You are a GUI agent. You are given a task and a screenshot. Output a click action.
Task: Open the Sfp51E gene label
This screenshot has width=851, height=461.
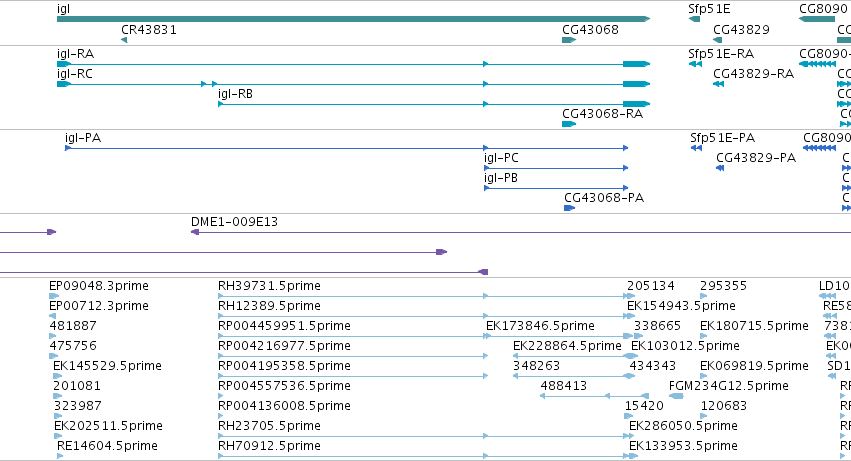click(709, 9)
